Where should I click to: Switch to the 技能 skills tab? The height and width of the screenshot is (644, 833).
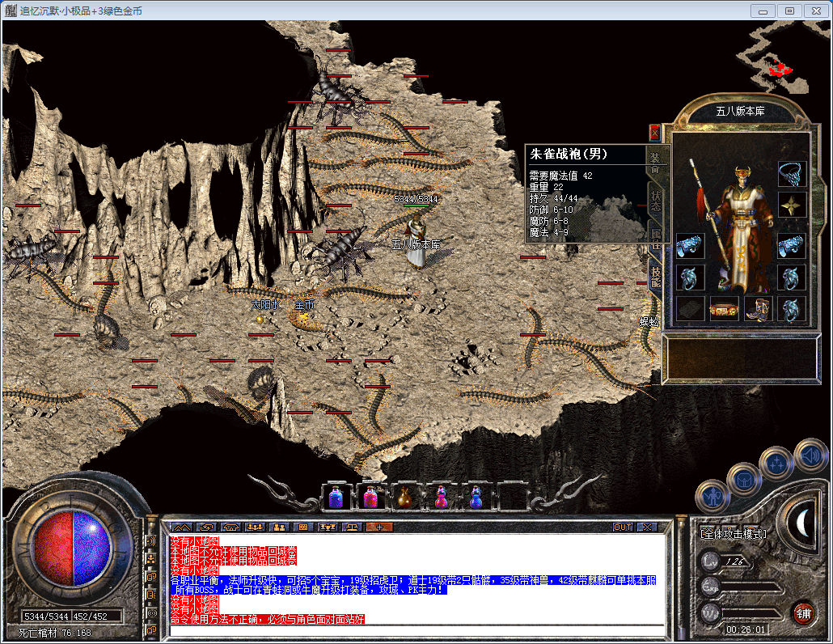pyautogui.click(x=656, y=277)
